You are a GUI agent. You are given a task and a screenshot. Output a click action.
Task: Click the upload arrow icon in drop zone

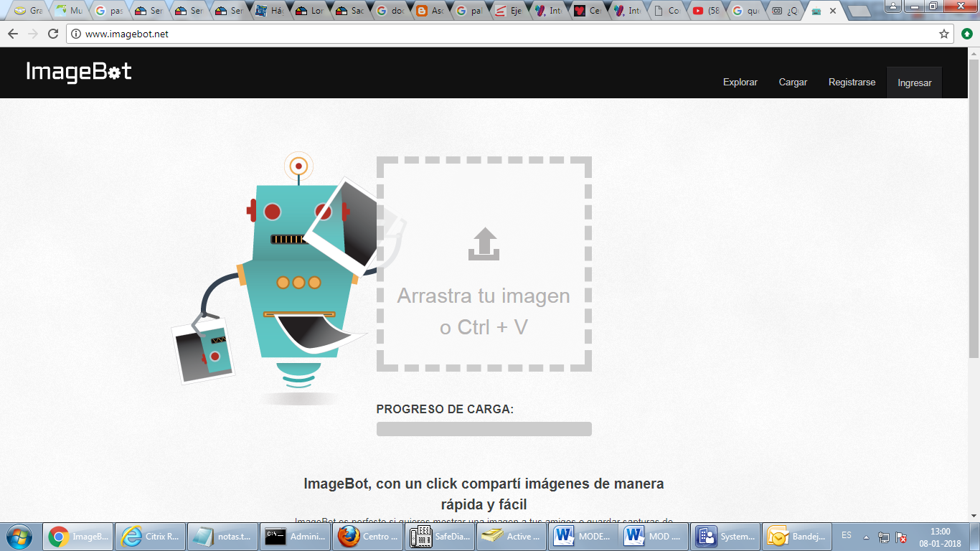pos(484,244)
